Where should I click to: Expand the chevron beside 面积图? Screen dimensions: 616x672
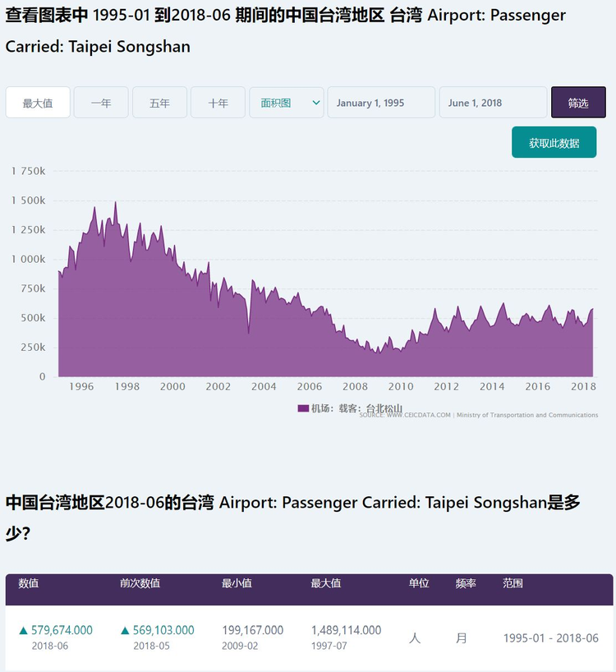pyautogui.click(x=316, y=103)
